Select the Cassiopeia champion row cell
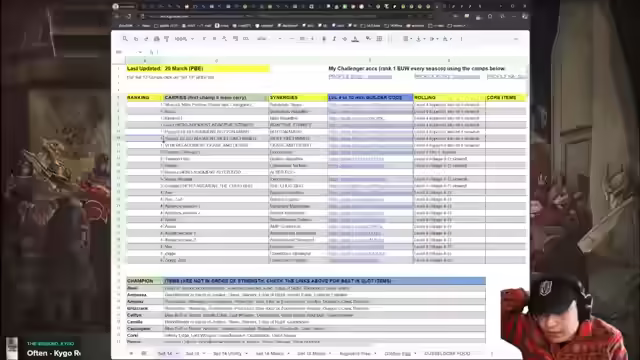 point(144,329)
